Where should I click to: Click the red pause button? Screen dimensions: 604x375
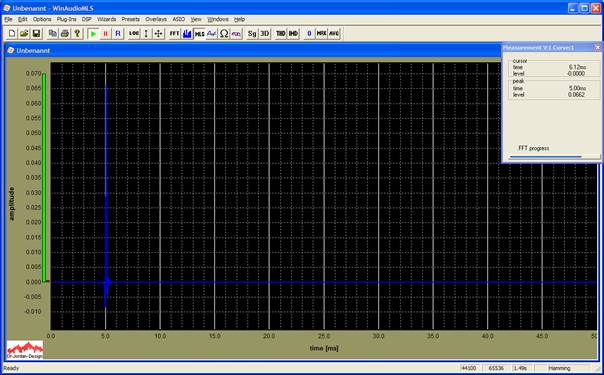pos(106,33)
